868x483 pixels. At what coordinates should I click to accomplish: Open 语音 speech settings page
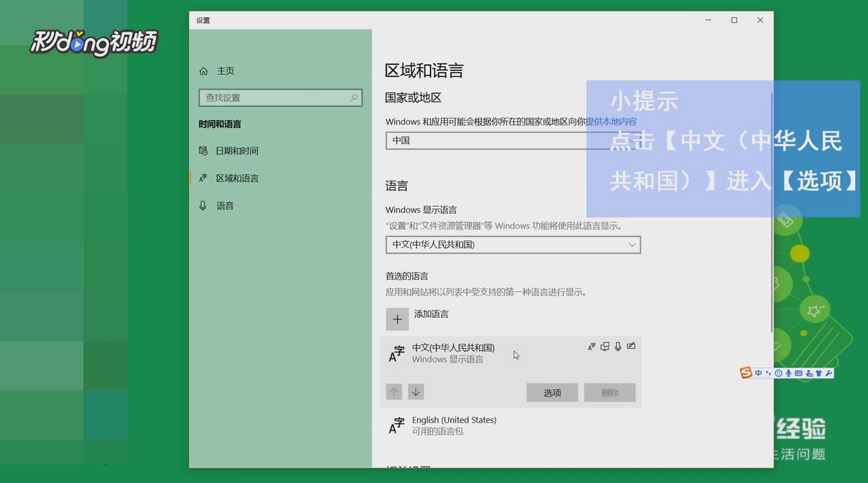point(216,206)
